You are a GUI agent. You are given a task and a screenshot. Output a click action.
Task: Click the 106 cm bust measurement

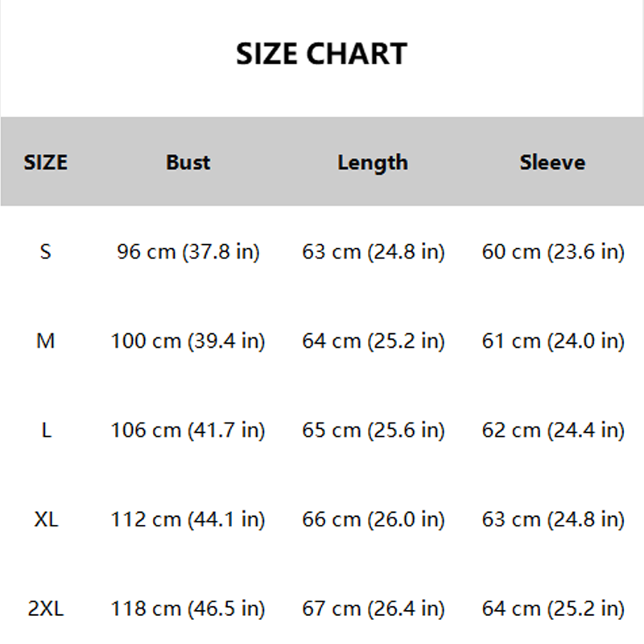pos(188,431)
